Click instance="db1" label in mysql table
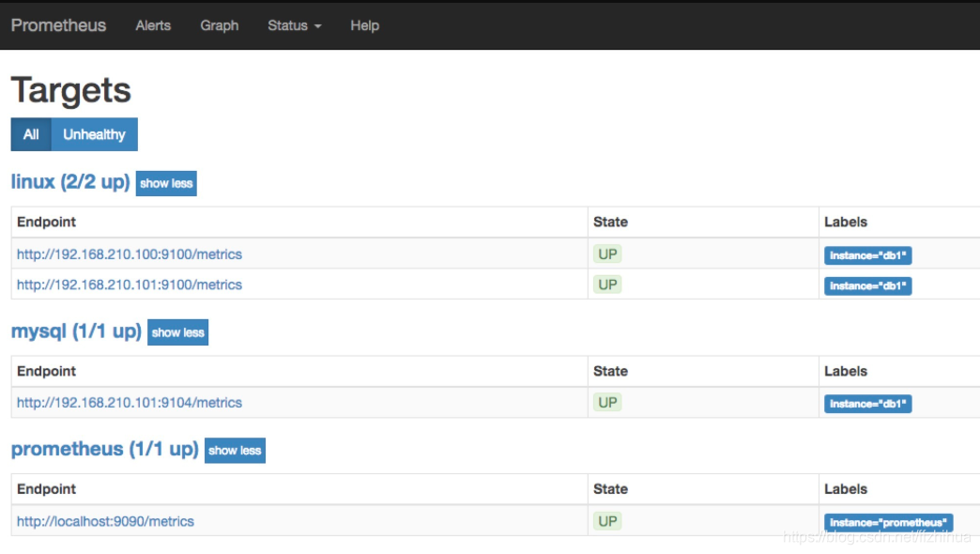The width and height of the screenshot is (980, 554). click(x=868, y=404)
